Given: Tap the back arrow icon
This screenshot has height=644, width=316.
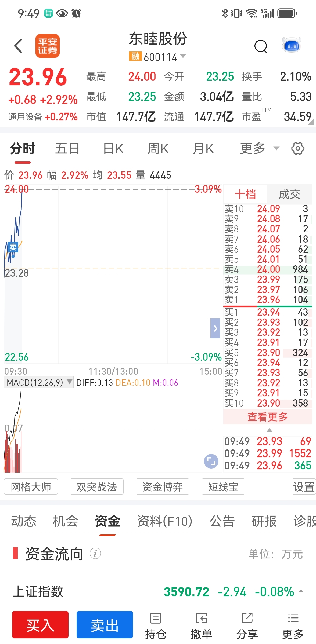Looking at the screenshot, I should coord(18,46).
